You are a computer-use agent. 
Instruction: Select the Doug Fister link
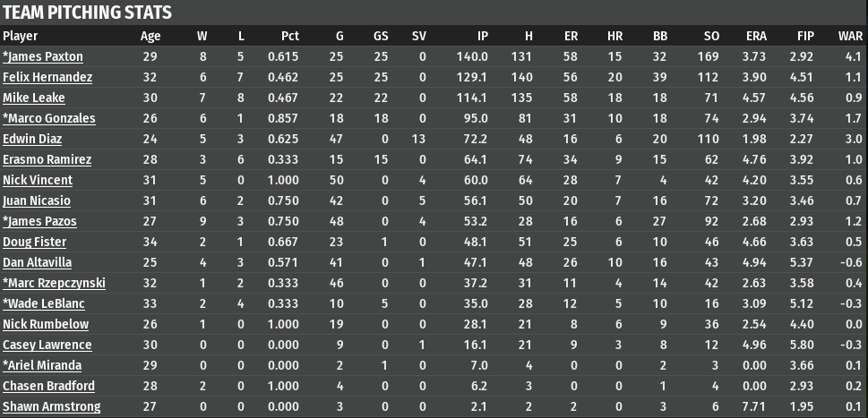pyautogui.click(x=34, y=242)
